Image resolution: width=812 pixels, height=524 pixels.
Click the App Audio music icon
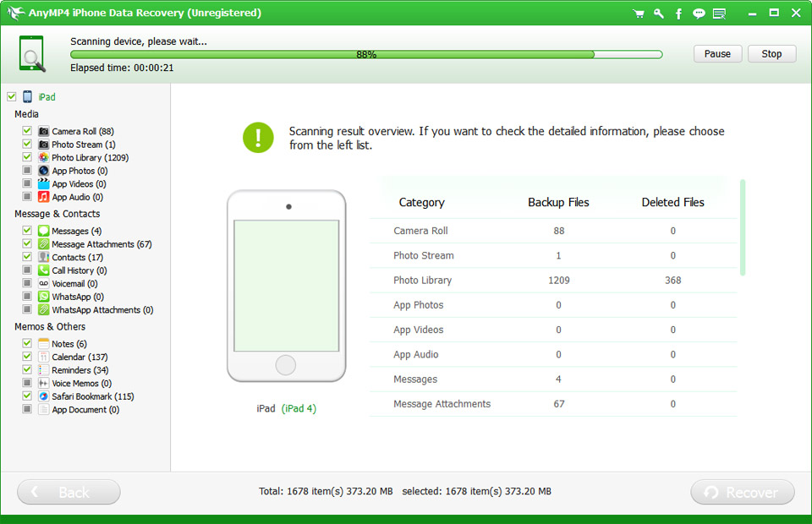coord(44,197)
